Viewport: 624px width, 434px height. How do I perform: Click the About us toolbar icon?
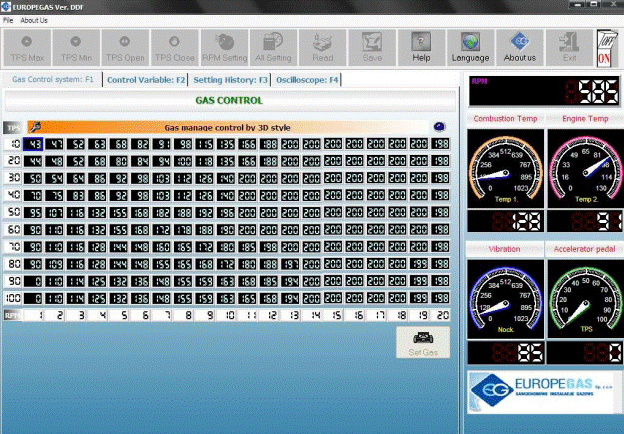click(x=519, y=46)
